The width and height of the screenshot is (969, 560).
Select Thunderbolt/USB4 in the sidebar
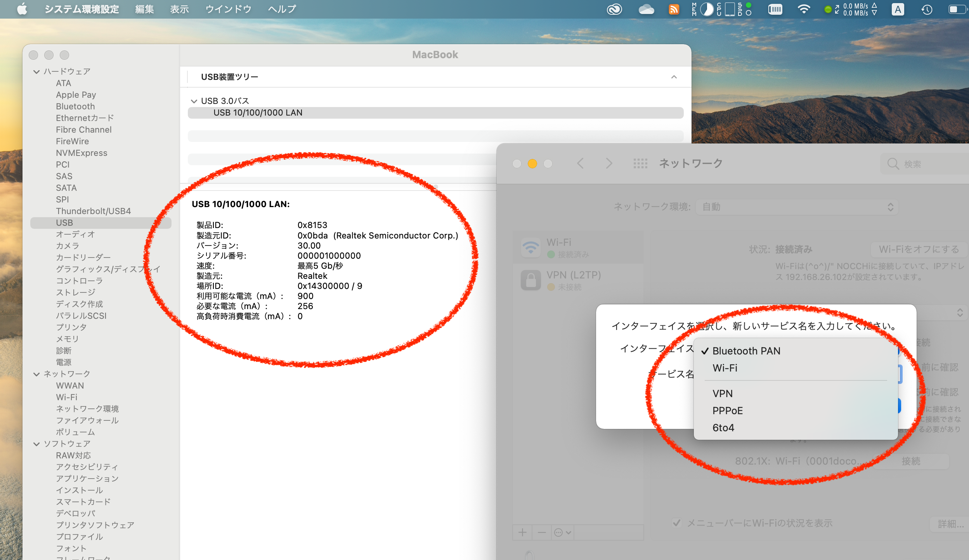(x=93, y=211)
